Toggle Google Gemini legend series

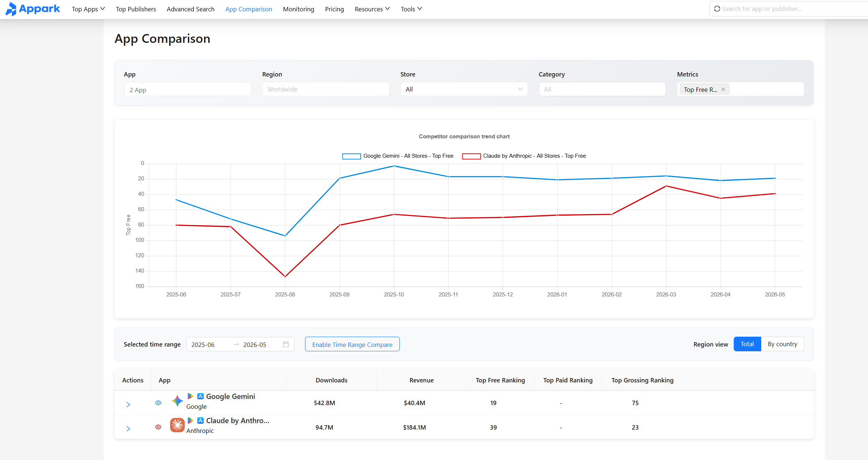[398, 156]
